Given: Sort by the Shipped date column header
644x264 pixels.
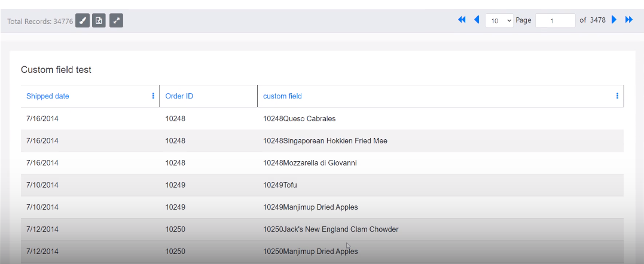Looking at the screenshot, I should pos(48,96).
